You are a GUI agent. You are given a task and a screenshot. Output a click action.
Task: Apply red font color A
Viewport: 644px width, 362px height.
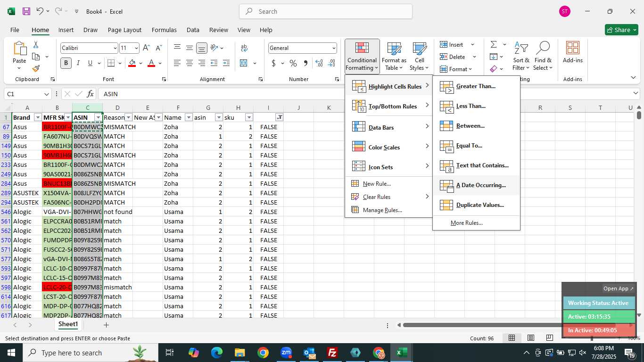click(151, 63)
